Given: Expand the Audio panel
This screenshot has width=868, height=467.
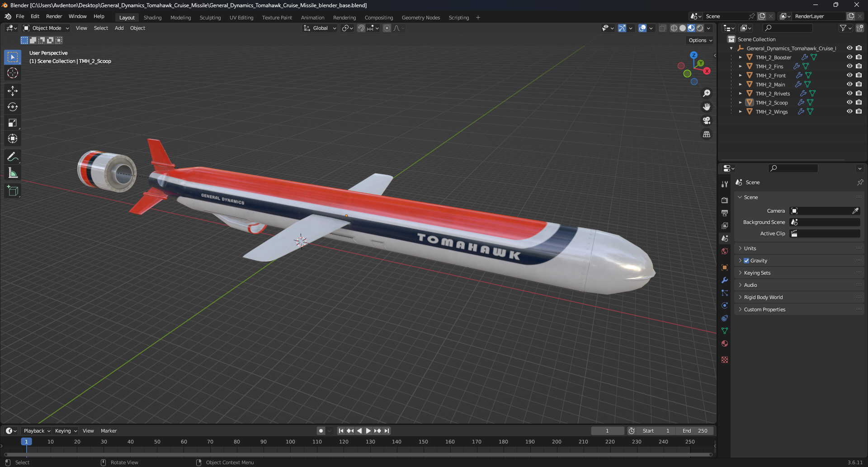Looking at the screenshot, I should click(799, 285).
